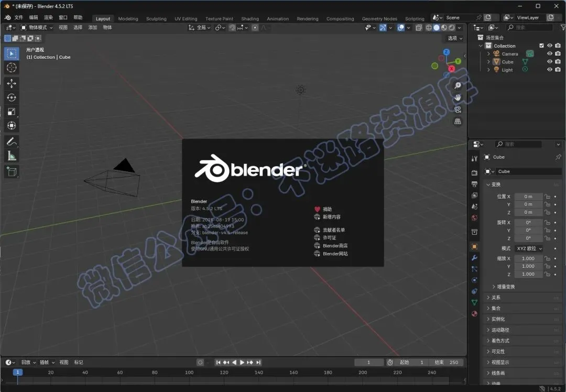The width and height of the screenshot is (566, 392).
Task: Switch to wireframe shading mode
Action: (429, 27)
